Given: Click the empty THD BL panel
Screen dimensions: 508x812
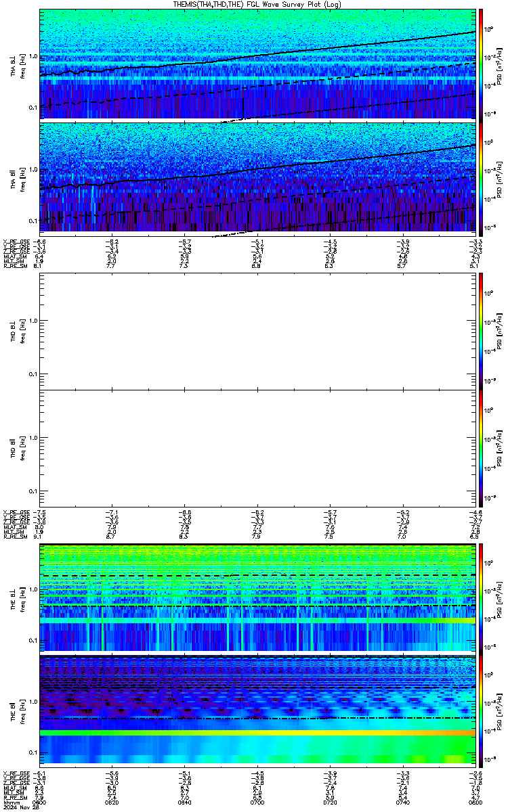Looking at the screenshot, I should tap(257, 331).
